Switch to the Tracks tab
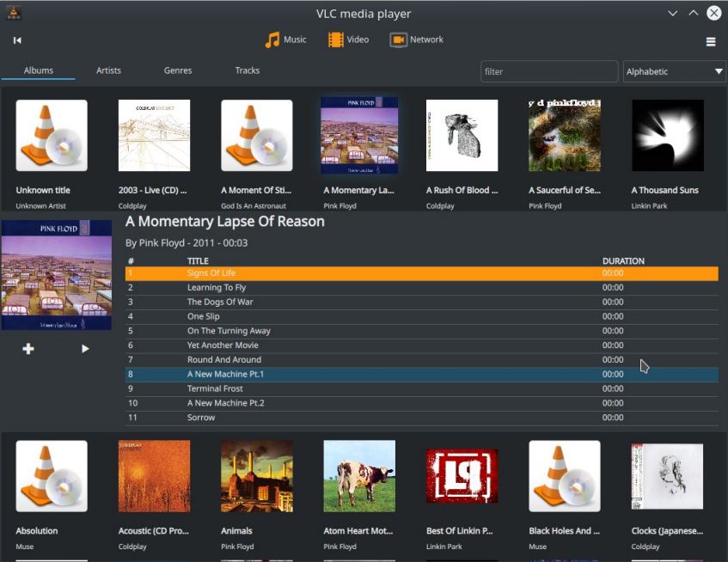The width and height of the screenshot is (728, 562). 247,70
